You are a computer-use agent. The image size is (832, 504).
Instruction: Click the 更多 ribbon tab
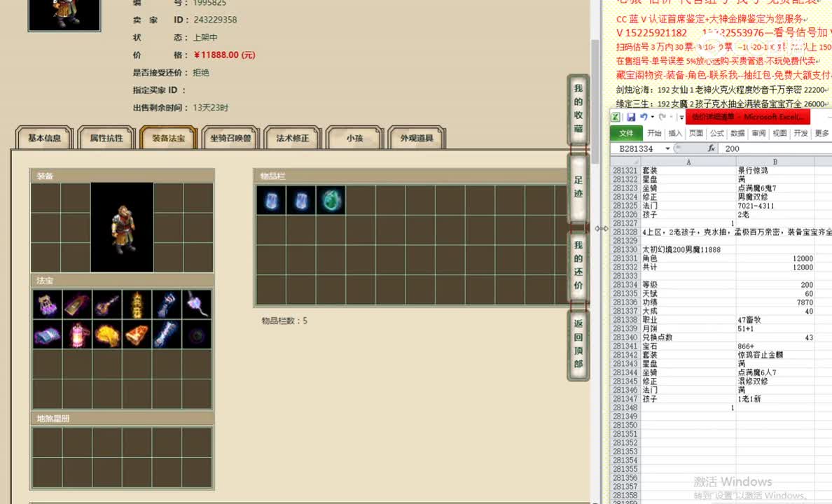coord(821,133)
